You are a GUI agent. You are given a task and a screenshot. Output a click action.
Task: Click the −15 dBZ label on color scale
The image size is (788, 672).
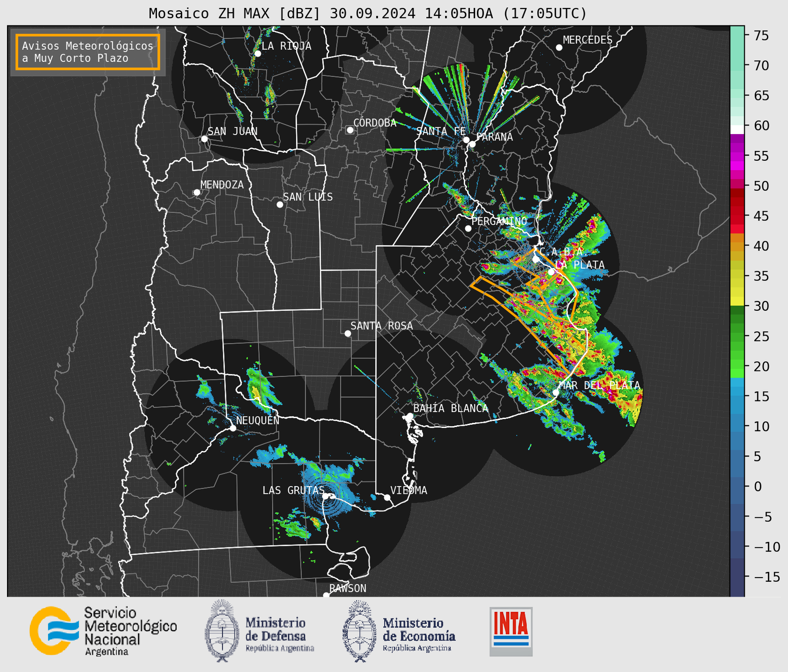click(x=767, y=577)
